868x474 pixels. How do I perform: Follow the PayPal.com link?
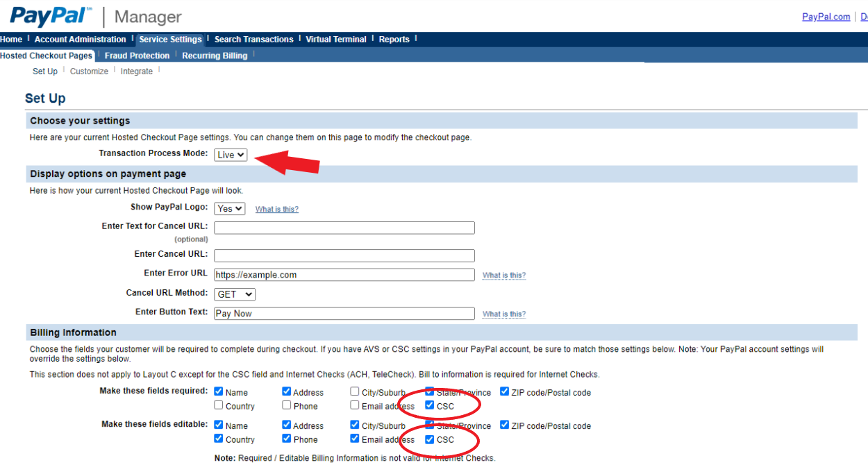(x=826, y=17)
